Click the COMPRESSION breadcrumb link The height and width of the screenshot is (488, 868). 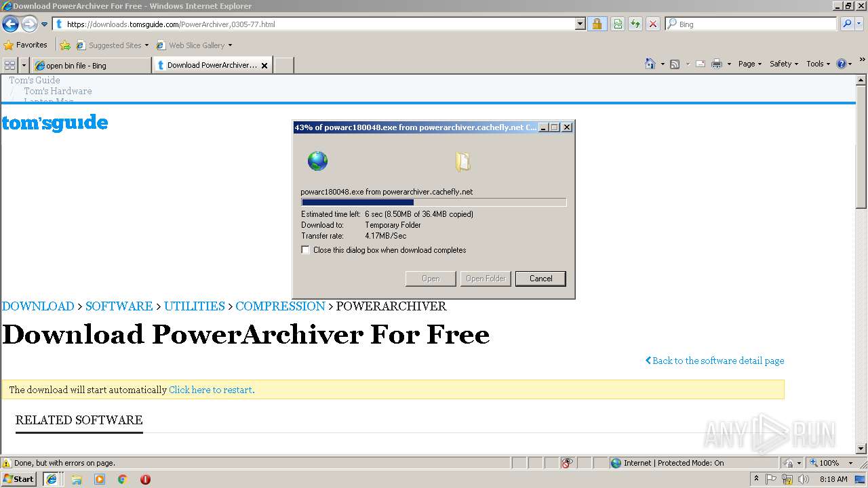[280, 306]
